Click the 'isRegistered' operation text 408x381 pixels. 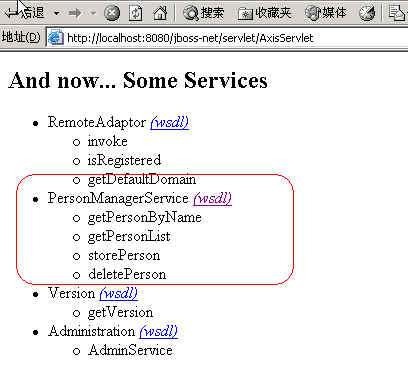(124, 160)
